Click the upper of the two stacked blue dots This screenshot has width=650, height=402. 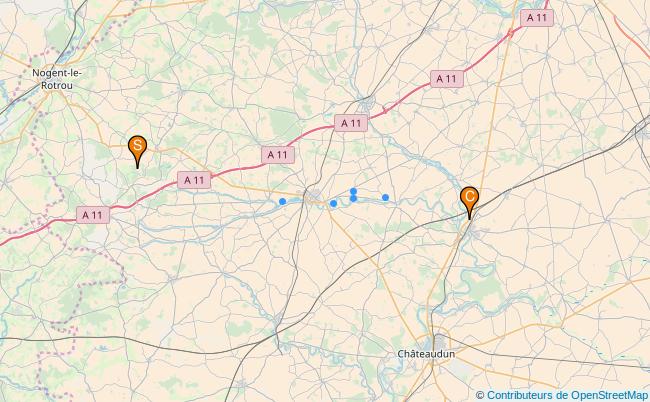[353, 191]
